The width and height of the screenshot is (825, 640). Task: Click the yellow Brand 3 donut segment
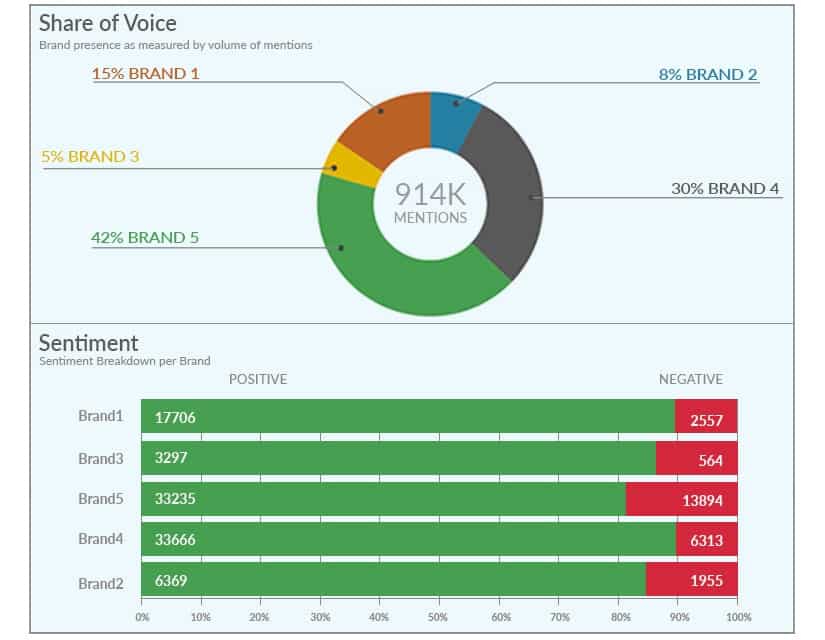pos(342,168)
